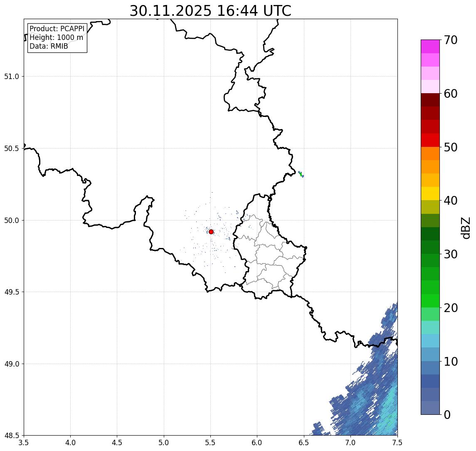Click the dBZ colorbar label
The image size is (476, 451).
(466, 228)
